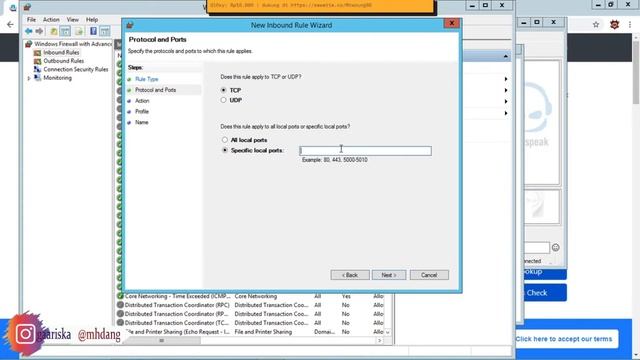Click the browser tab favicon
The width and height of the screenshot is (640, 360).
pos(13,7)
